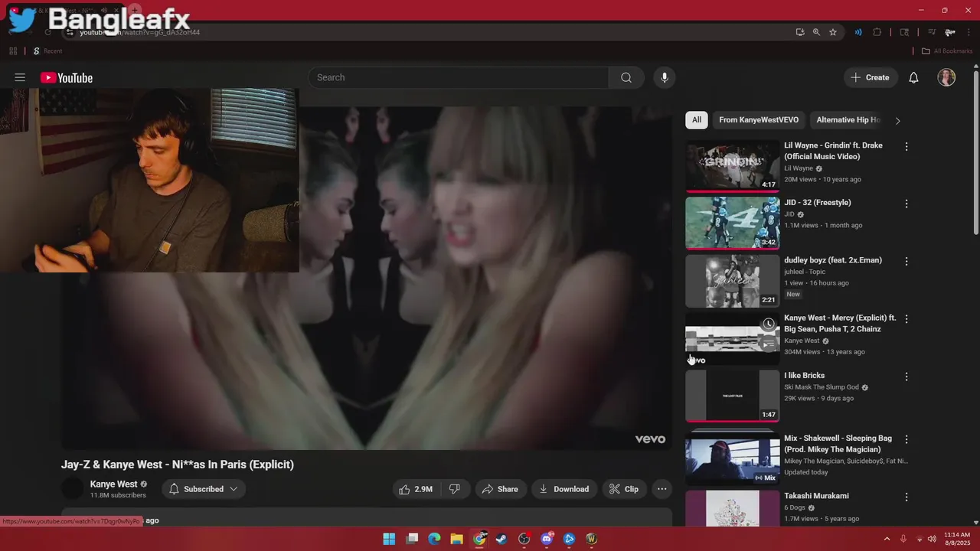
Task: Open the Takashi Murakami video title
Action: click(816, 496)
